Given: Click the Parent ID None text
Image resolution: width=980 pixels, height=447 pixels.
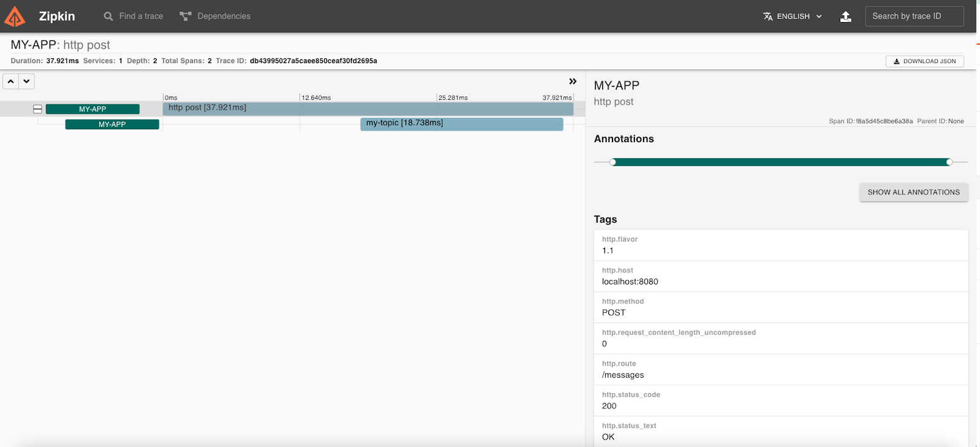Looking at the screenshot, I should click(x=941, y=121).
